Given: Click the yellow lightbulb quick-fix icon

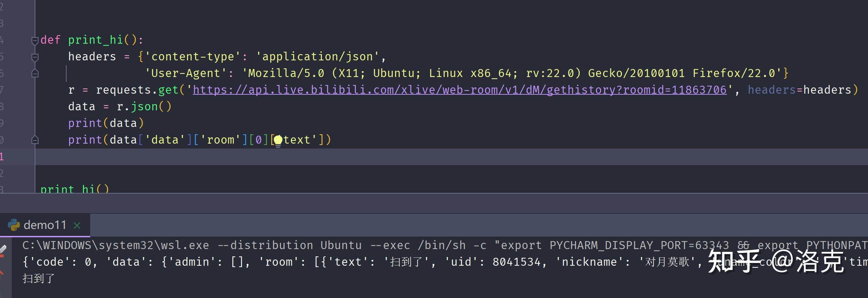Looking at the screenshot, I should [x=278, y=141].
